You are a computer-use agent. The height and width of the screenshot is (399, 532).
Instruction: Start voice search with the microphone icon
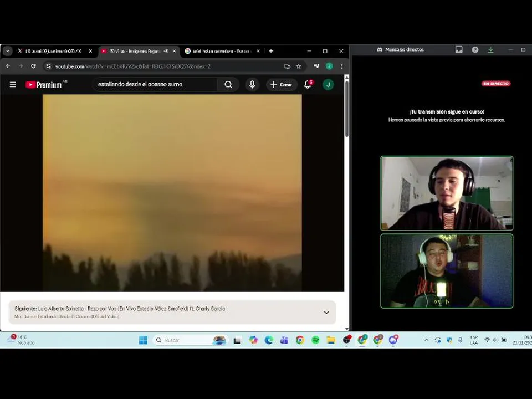coord(252,84)
